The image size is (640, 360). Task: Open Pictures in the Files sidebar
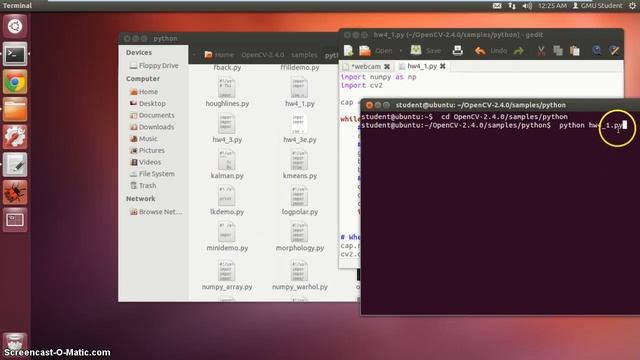[x=147, y=151]
